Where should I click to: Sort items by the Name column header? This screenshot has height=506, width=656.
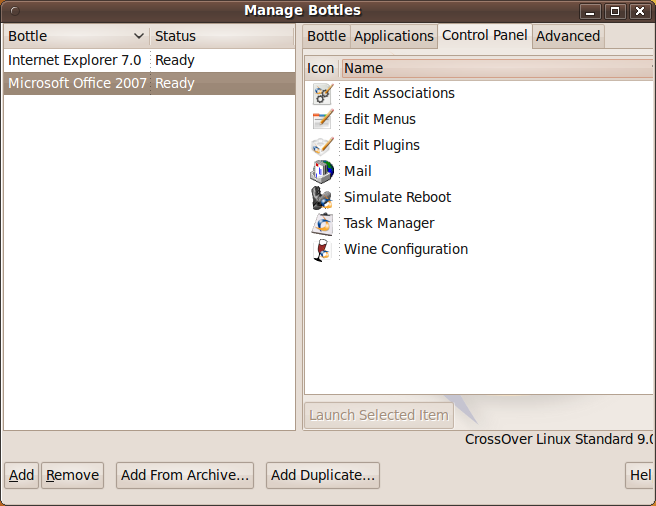(495, 69)
